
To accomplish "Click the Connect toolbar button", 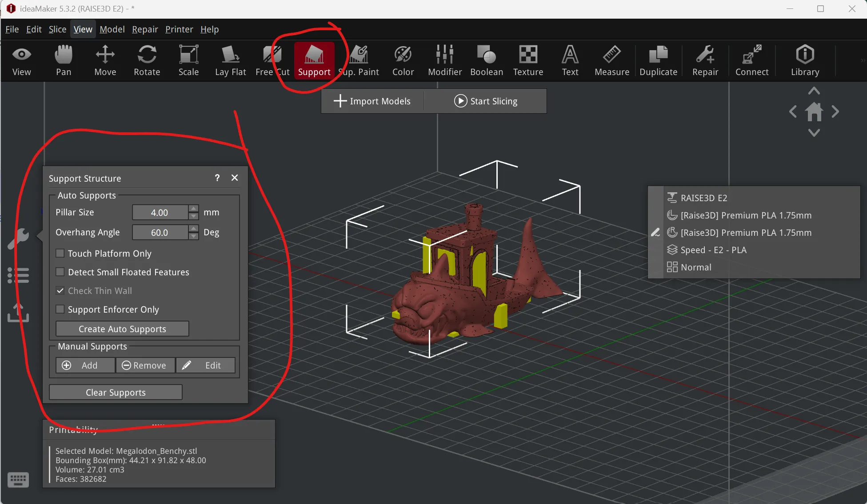I will click(x=752, y=61).
